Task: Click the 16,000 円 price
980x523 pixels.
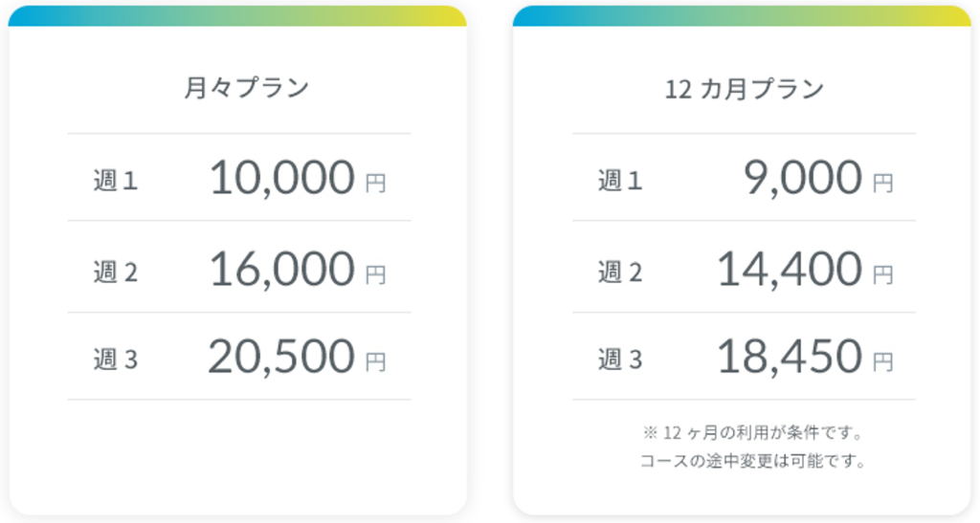Action: [x=298, y=270]
